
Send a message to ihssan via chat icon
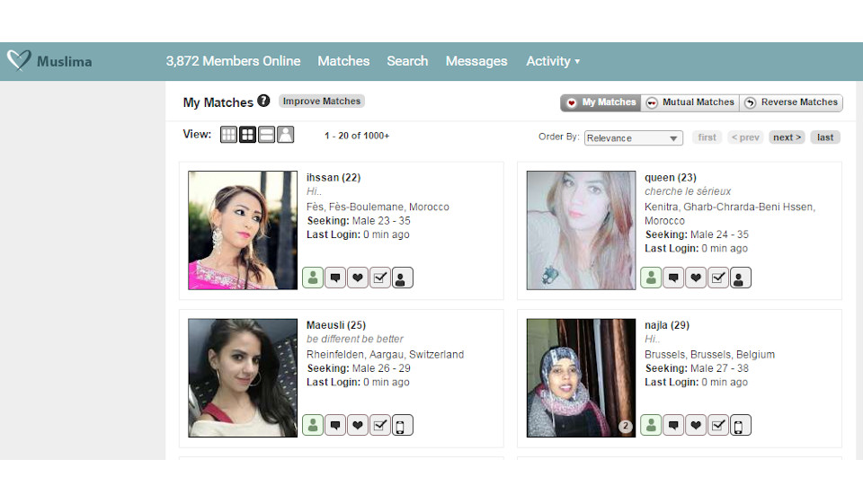(335, 278)
